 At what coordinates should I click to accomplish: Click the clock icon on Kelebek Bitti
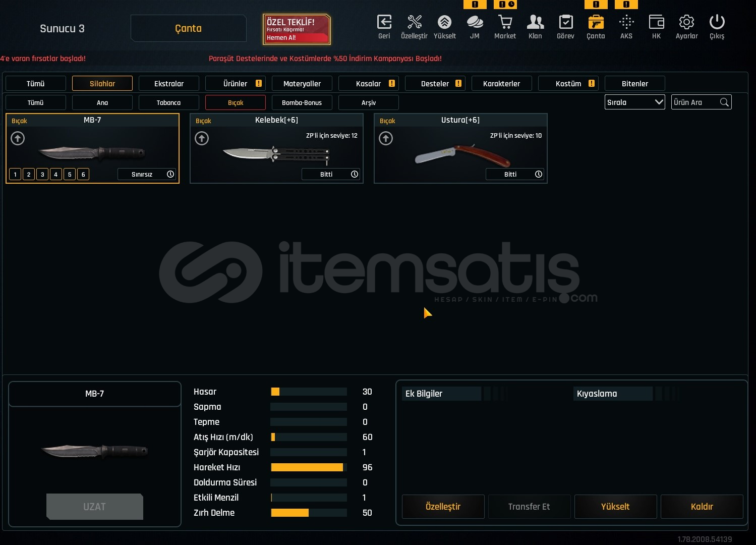coord(355,174)
